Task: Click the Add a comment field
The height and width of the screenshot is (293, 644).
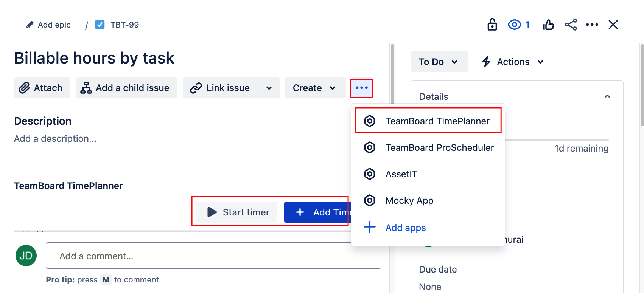Action: 213,256
